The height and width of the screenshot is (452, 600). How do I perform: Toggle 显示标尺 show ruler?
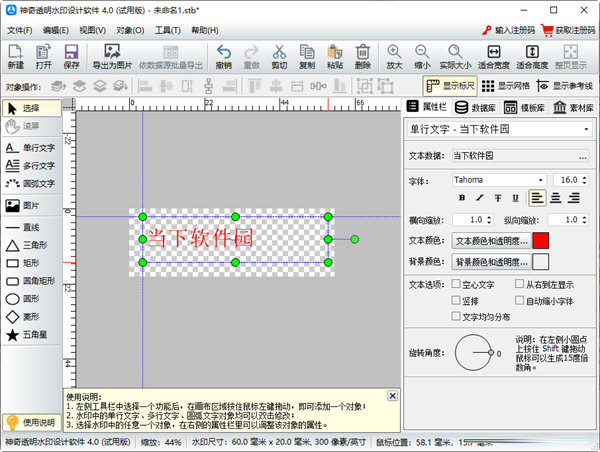click(450, 86)
